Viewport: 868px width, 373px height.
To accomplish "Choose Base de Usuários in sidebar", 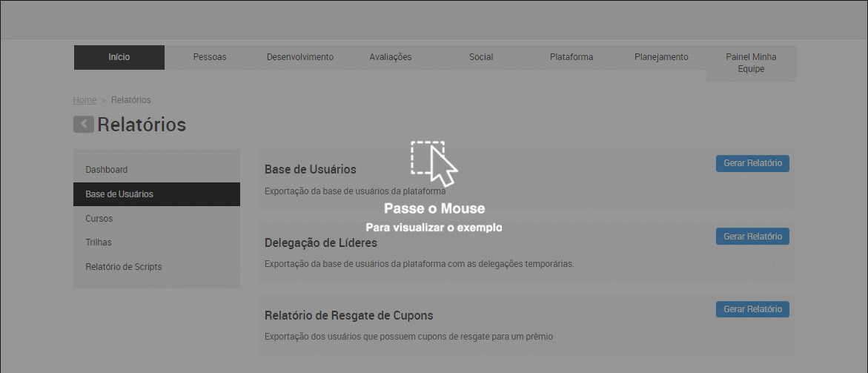I will pyautogui.click(x=119, y=194).
